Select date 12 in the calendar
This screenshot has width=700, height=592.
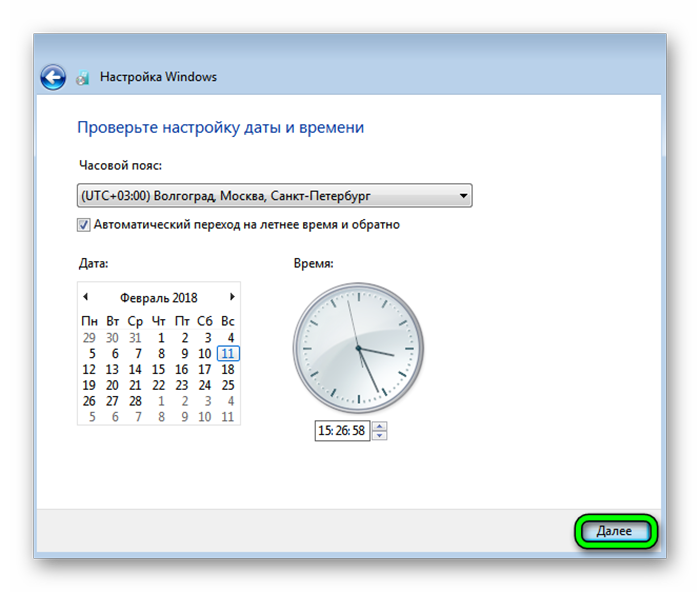coord(89,370)
